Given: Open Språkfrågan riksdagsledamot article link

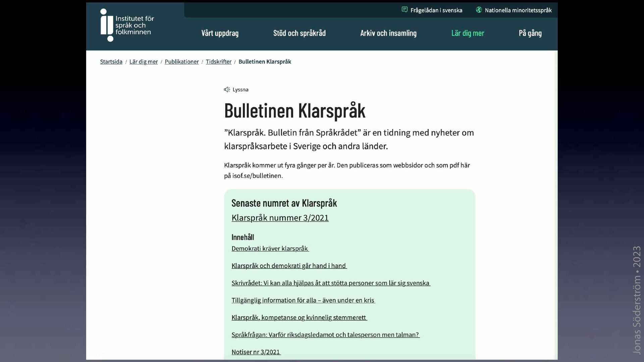Looking at the screenshot, I should (325, 335).
